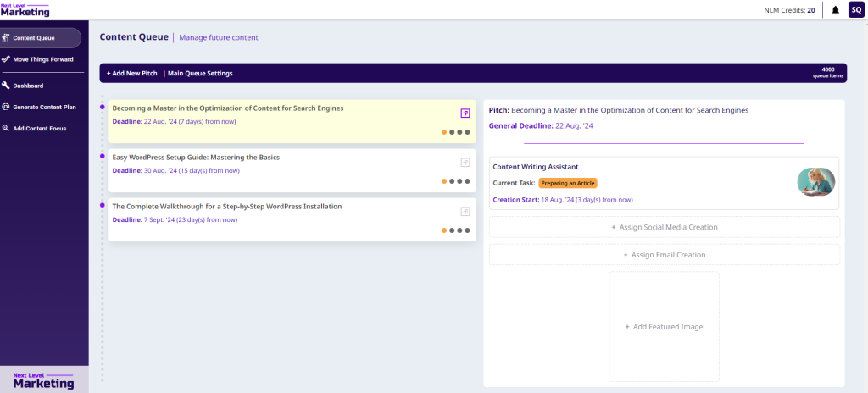This screenshot has width=868, height=393.
Task: Open the SQ user profile avatar
Action: click(x=856, y=10)
